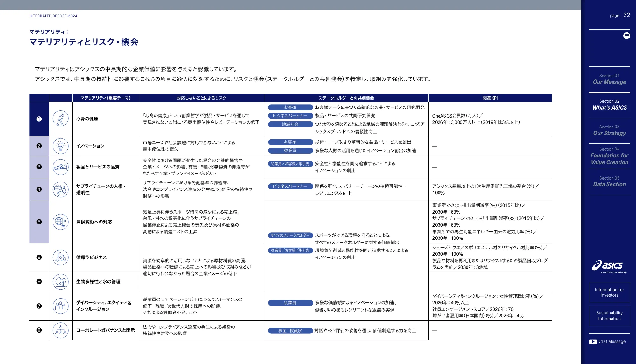Screen dimensions: 636x364
Task: Click Sustainability Information button
Action: (609, 316)
